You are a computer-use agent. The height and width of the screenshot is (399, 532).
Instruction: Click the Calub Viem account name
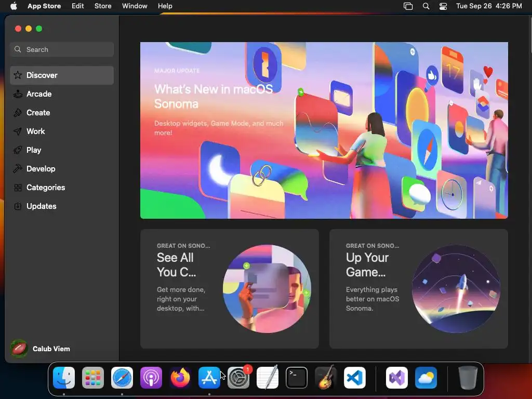pos(51,349)
